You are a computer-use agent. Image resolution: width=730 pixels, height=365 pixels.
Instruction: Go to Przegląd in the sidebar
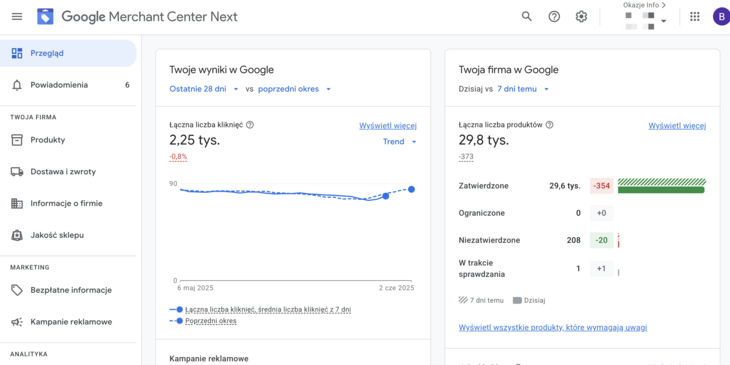coord(68,53)
